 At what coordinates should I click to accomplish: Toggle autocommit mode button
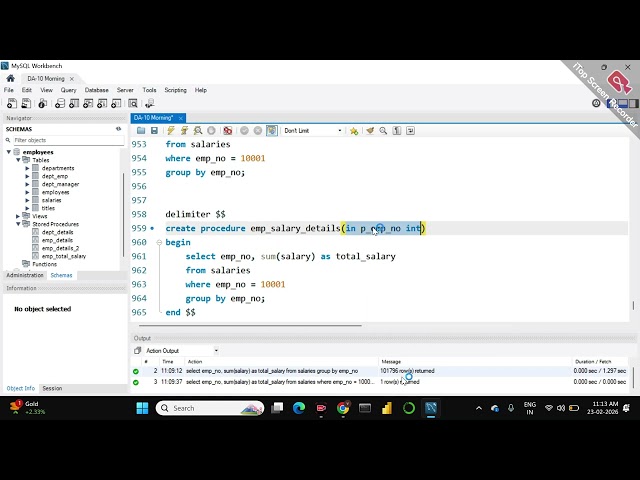coord(272,131)
